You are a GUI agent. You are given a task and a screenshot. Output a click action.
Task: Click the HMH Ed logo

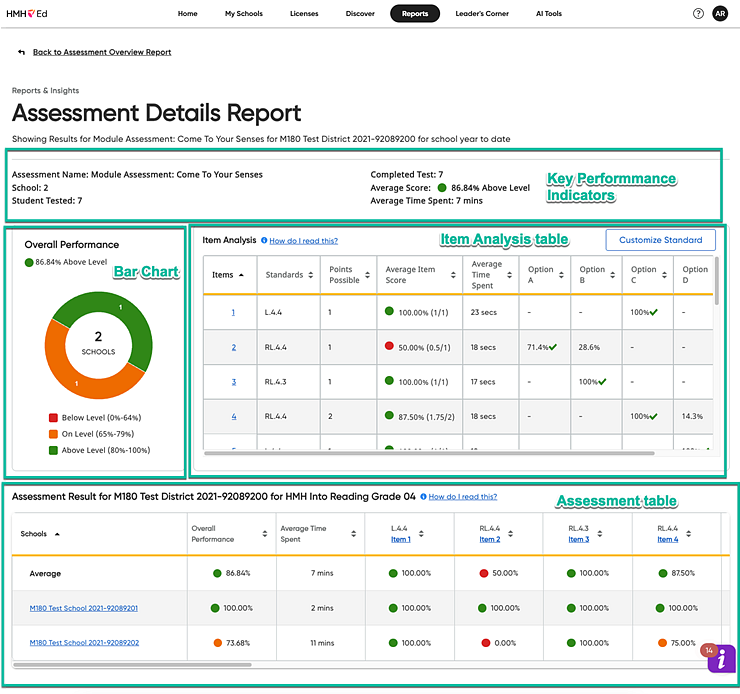coord(27,14)
